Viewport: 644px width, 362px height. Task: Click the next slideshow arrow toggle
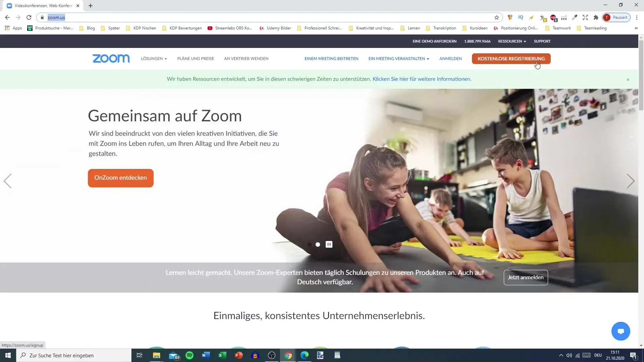coord(632,181)
